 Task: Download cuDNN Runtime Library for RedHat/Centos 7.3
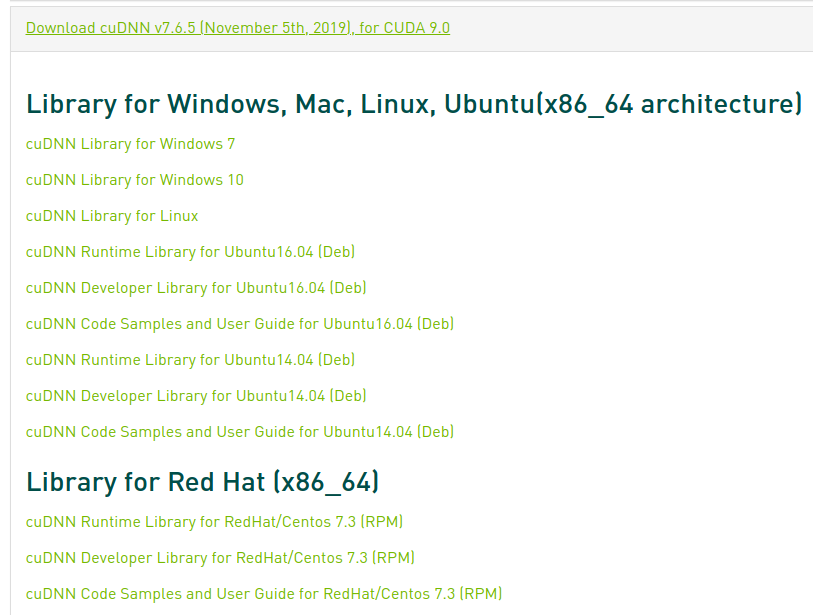click(x=214, y=522)
